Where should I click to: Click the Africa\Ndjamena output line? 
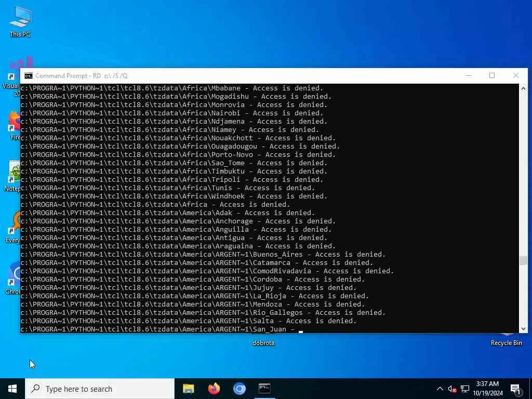coord(174,121)
